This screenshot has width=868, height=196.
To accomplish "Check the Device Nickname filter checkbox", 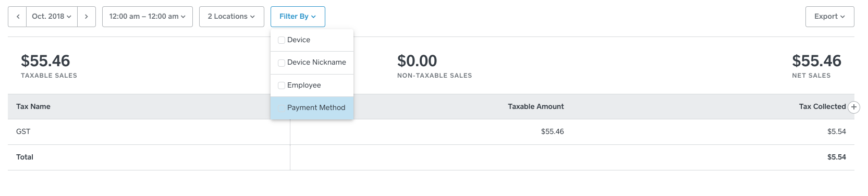I will tap(282, 63).
